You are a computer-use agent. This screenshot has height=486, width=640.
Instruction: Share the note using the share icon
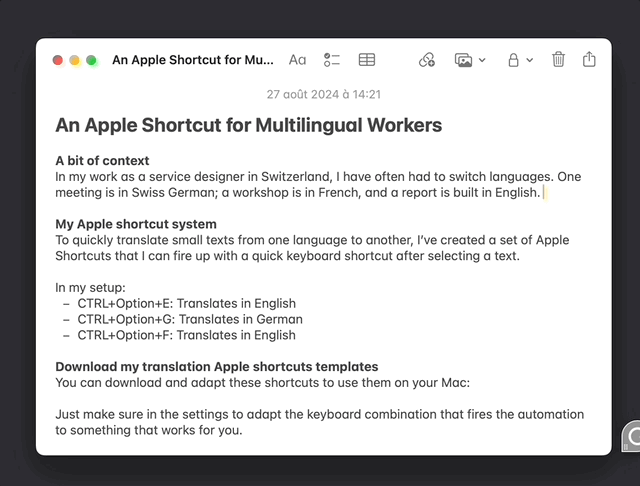point(589,60)
